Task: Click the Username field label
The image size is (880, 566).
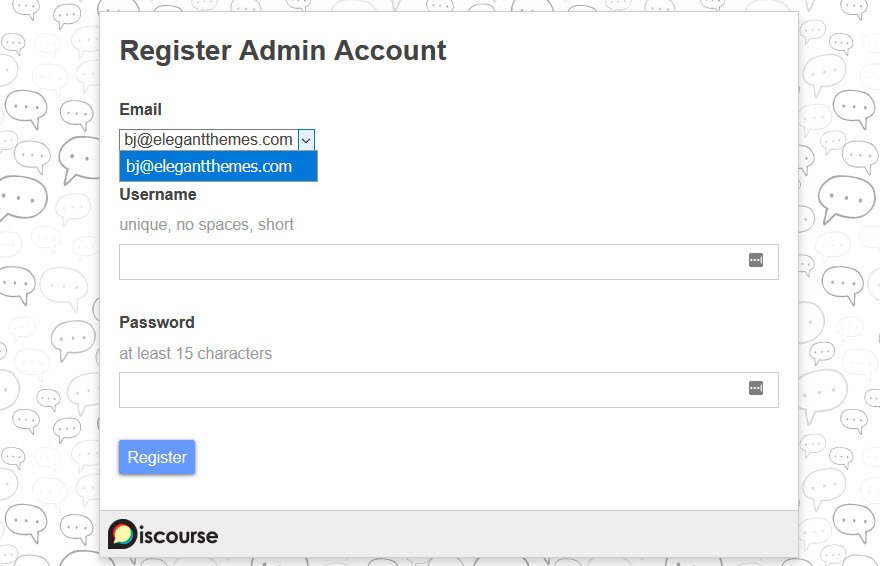Action: pos(158,195)
